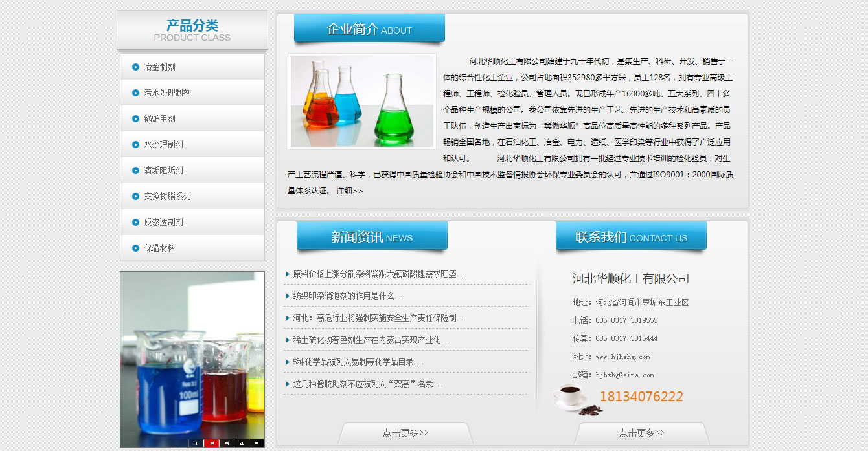Click 点击更多>> under the contact section
The width and height of the screenshot is (868, 451).
[641, 433]
